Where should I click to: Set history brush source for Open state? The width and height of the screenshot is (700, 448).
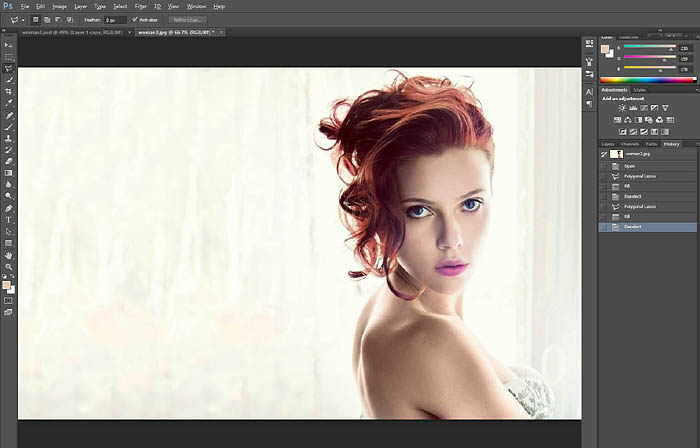point(603,166)
